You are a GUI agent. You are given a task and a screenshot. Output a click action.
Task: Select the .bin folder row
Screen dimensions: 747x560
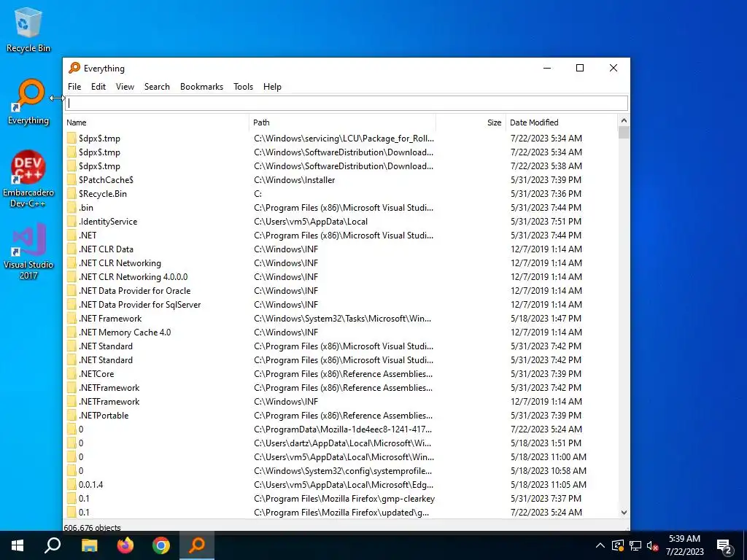(x=341, y=208)
